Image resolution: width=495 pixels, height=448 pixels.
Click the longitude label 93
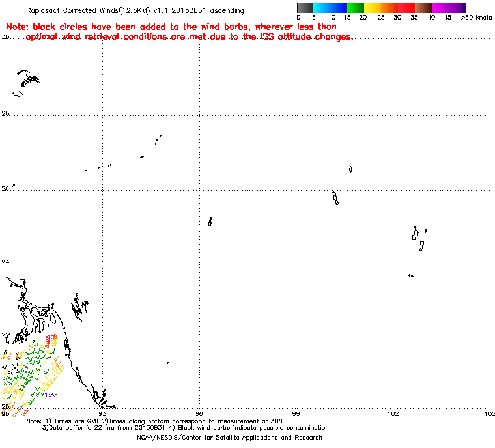click(x=102, y=413)
